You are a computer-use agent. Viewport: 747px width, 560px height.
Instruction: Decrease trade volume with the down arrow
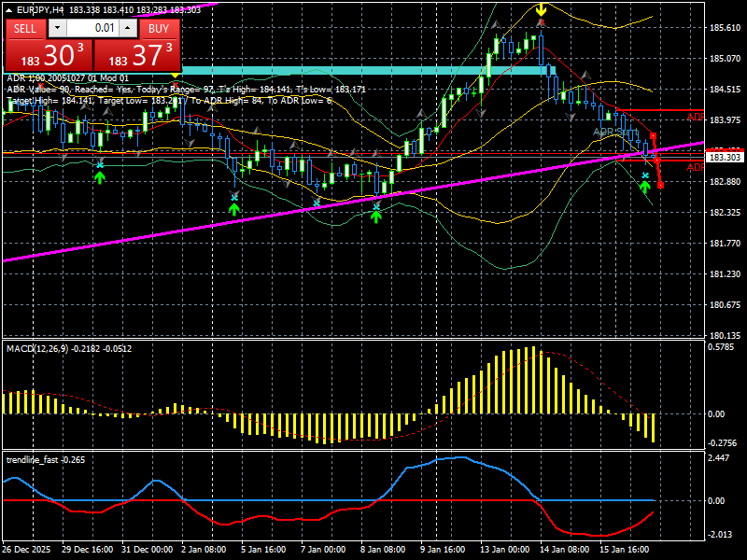coord(58,29)
